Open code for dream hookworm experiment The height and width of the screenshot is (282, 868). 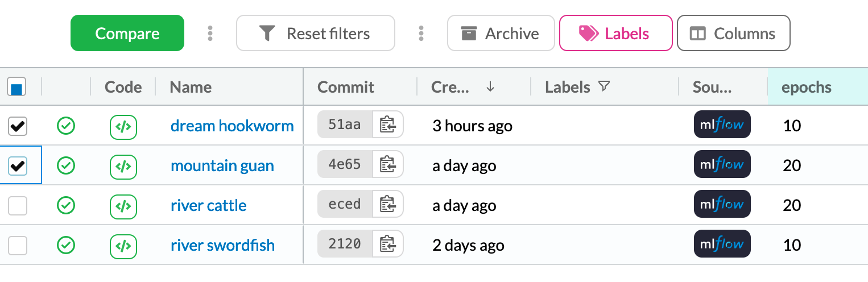point(123,126)
